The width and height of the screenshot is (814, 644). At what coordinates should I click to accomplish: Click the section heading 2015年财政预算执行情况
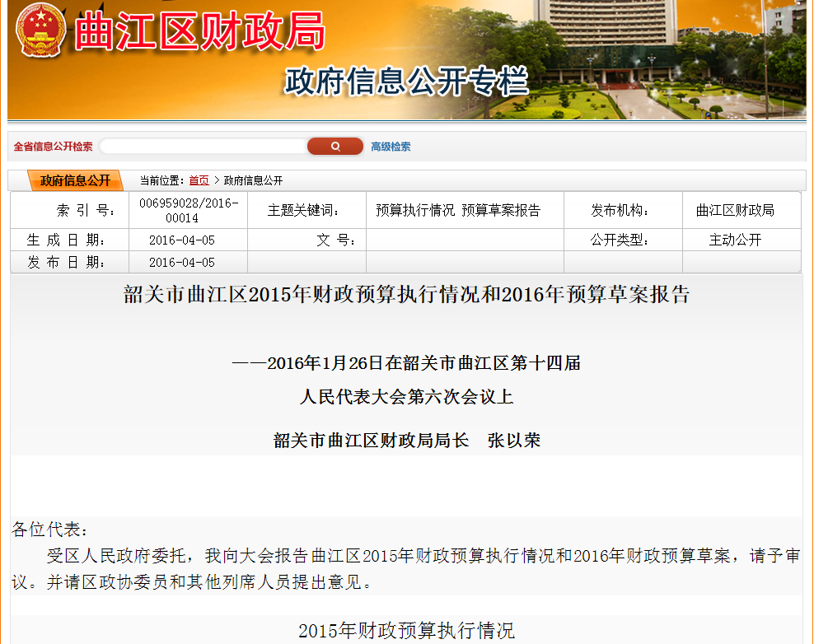[x=406, y=631]
